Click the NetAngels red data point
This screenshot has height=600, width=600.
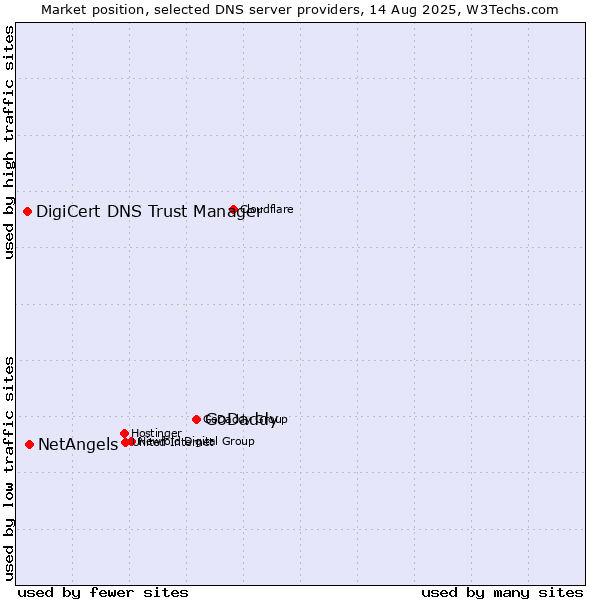[x=29, y=445]
